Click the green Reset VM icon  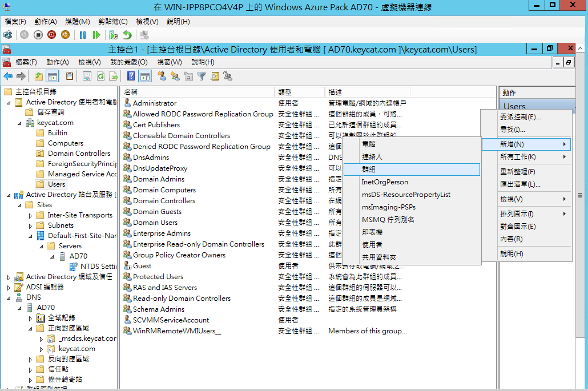96,35
